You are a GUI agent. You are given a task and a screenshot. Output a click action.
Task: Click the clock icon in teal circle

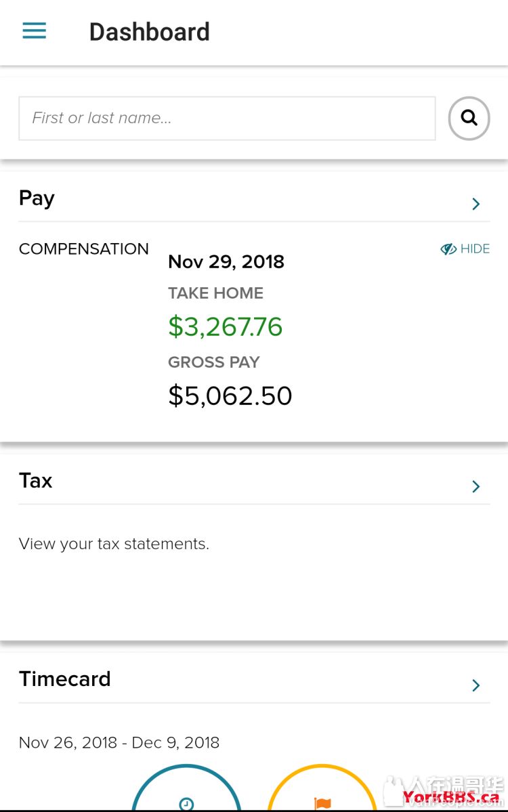186,803
